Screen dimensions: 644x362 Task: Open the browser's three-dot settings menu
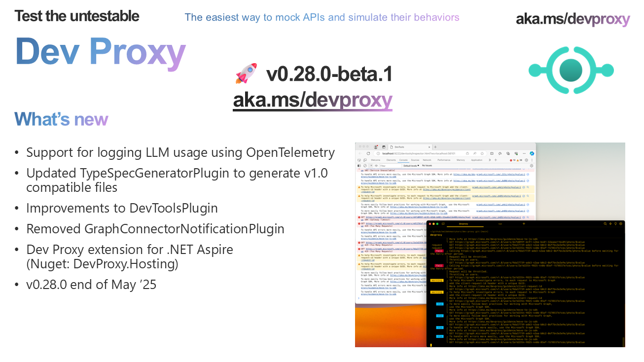(524, 153)
